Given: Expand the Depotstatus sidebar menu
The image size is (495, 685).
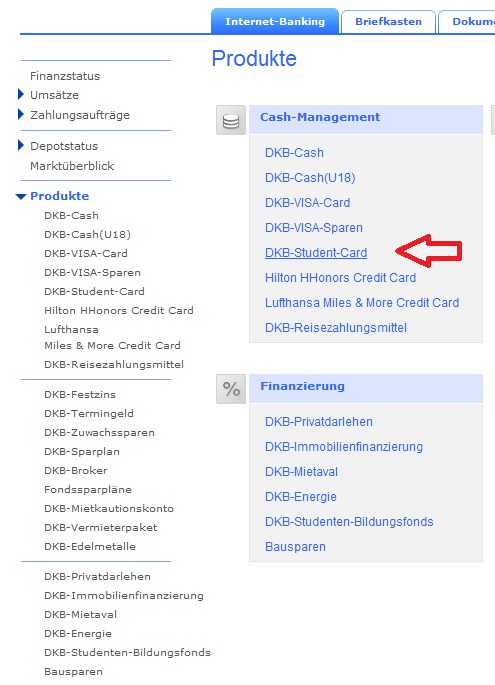Looking at the screenshot, I should tap(21, 145).
